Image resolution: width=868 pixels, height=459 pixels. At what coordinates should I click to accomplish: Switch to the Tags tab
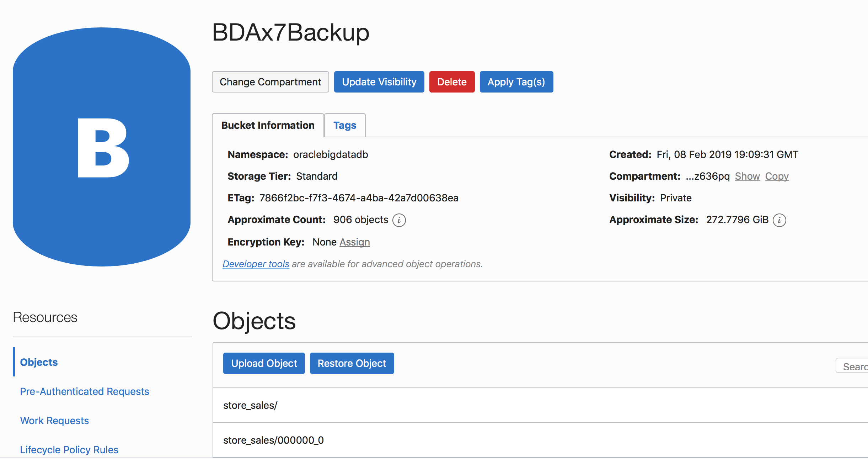[344, 125]
